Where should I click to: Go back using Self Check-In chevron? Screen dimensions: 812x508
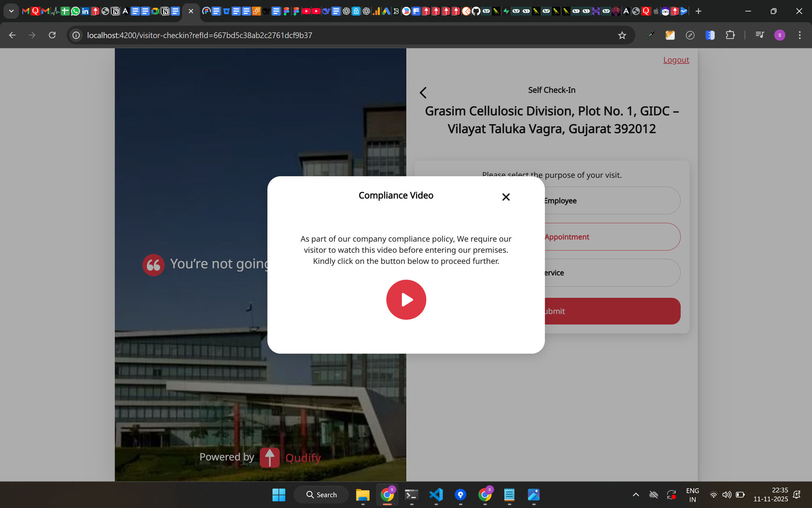tap(423, 93)
